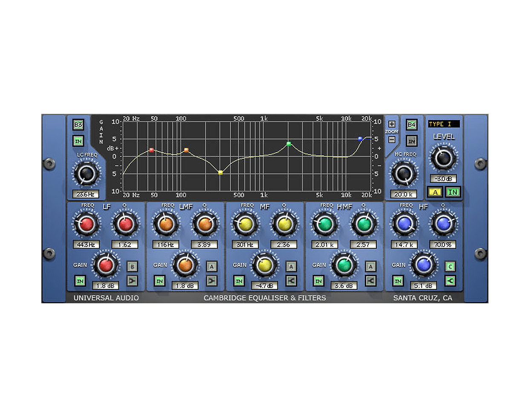Image resolution: width=532 pixels, height=418 pixels.
Task: Click the green HMF FREQ knob
Action: [325, 224]
